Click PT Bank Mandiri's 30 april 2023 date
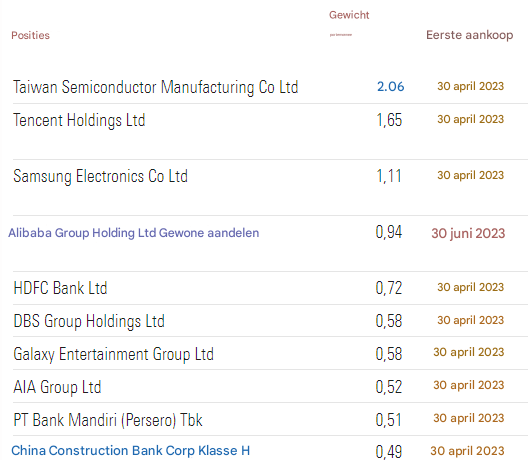Viewport: 528px width, 460px height. pos(469,418)
